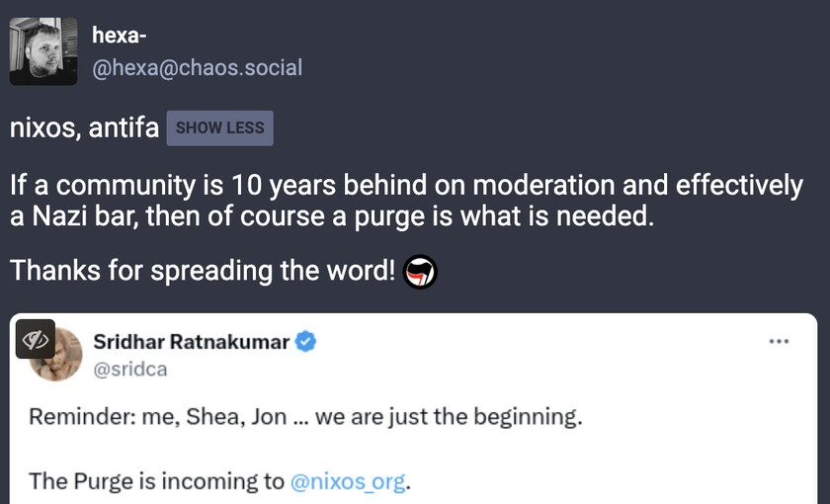Screen dimensions: 830x504
Task: Open the three-dot more menu on tweet
Action: click(779, 342)
